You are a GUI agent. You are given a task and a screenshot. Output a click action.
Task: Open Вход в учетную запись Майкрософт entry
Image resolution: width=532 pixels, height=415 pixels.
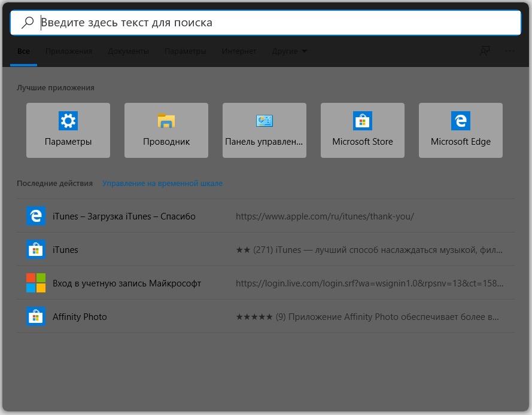tap(266, 283)
